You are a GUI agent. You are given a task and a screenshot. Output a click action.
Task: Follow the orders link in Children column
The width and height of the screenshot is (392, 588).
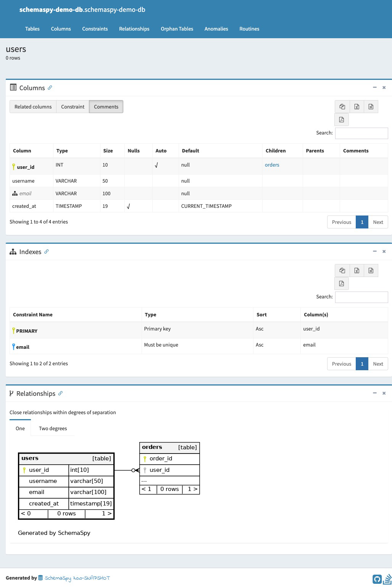pyautogui.click(x=272, y=165)
